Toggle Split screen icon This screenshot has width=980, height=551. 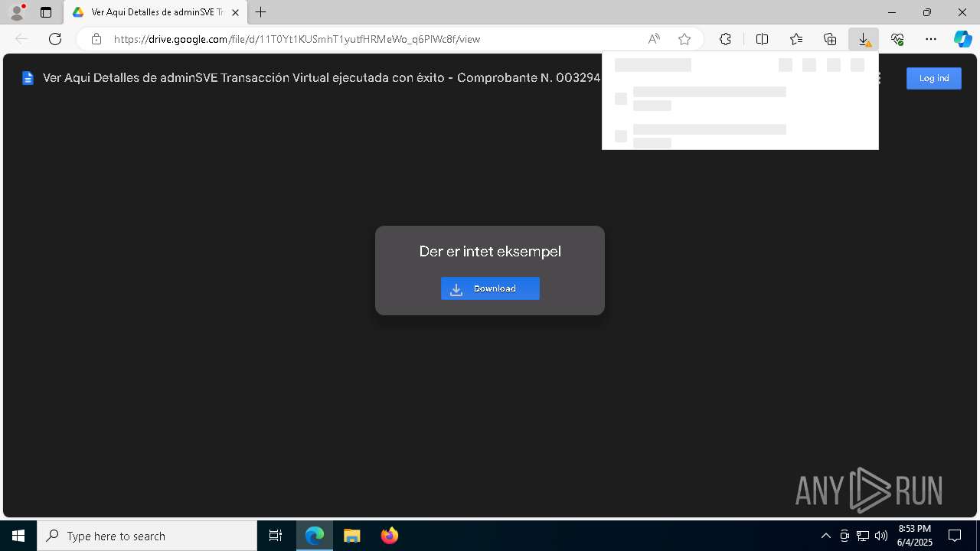click(x=762, y=39)
